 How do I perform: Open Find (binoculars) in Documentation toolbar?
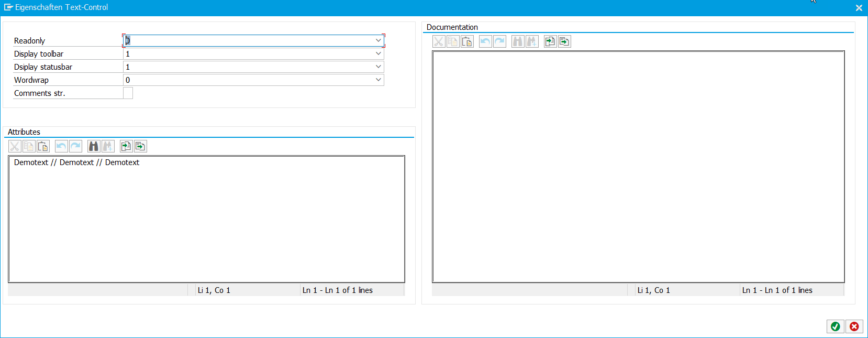[x=518, y=41]
